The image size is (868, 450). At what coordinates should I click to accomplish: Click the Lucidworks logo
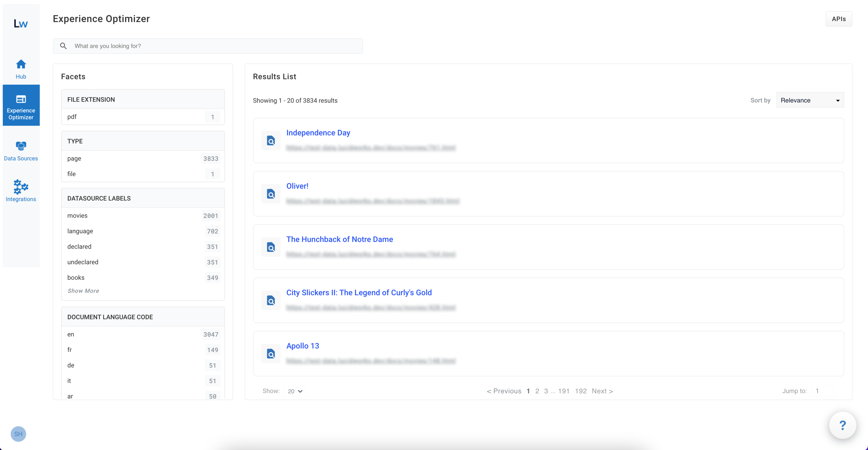(21, 23)
